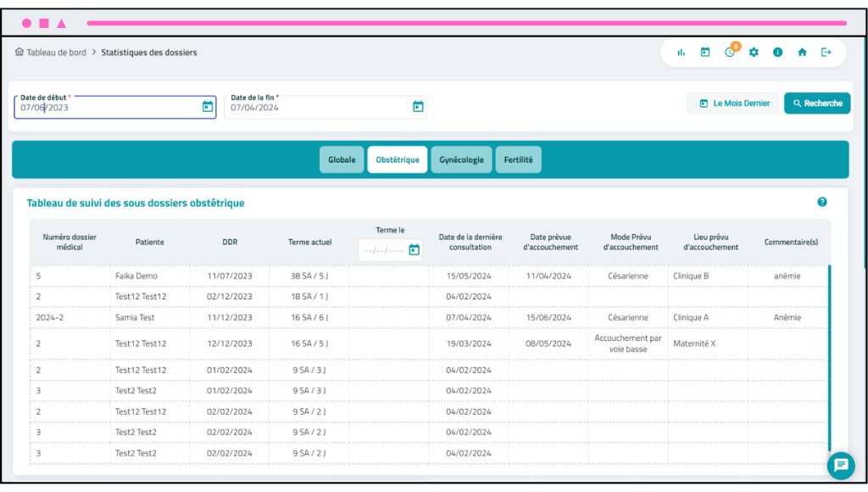Viewport: 868px width, 492px height.
Task: Click Lieu prévu d'accouchement header
Action: point(711,242)
